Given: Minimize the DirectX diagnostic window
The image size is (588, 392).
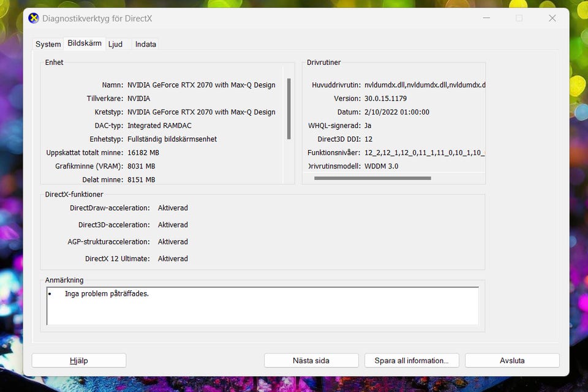Looking at the screenshot, I should point(486,18).
